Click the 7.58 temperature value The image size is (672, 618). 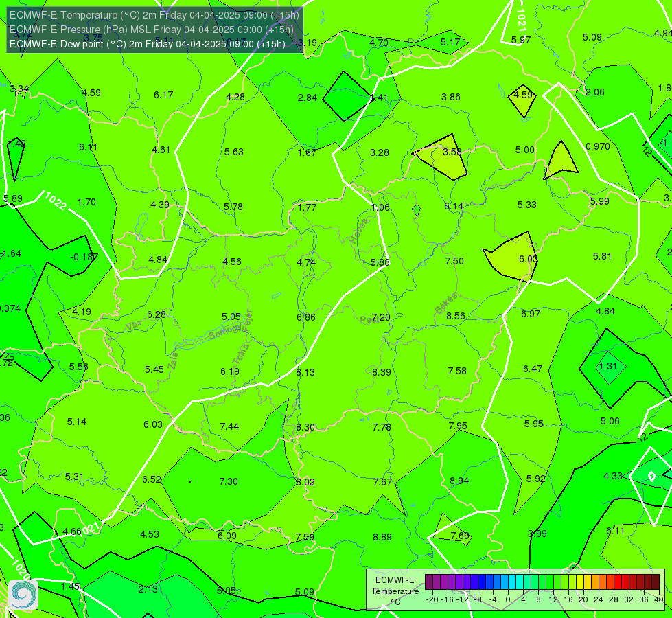[457, 371]
